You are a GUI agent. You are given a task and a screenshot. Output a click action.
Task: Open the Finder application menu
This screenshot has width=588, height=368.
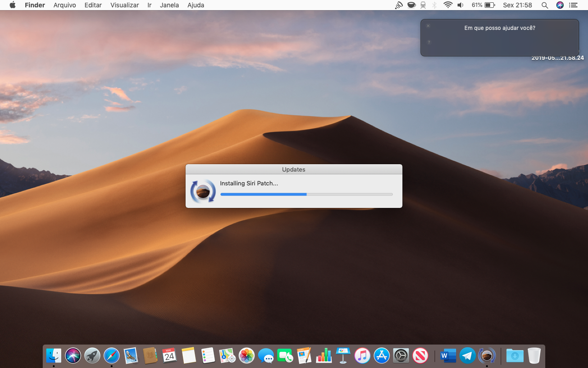point(35,5)
